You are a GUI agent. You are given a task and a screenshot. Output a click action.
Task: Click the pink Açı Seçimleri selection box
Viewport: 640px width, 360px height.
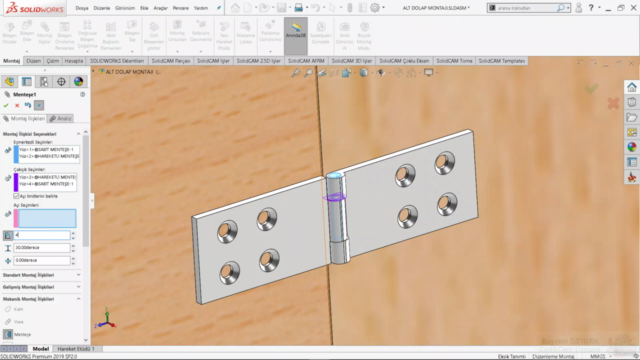[x=45, y=218]
